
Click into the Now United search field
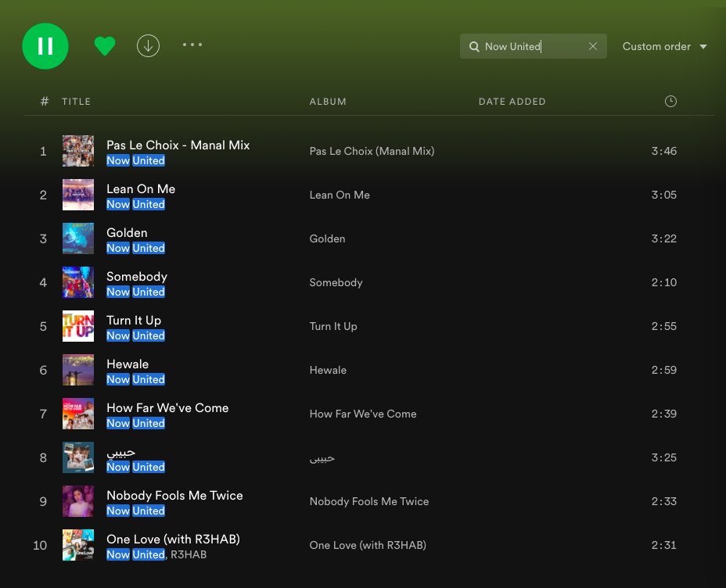[x=534, y=46]
